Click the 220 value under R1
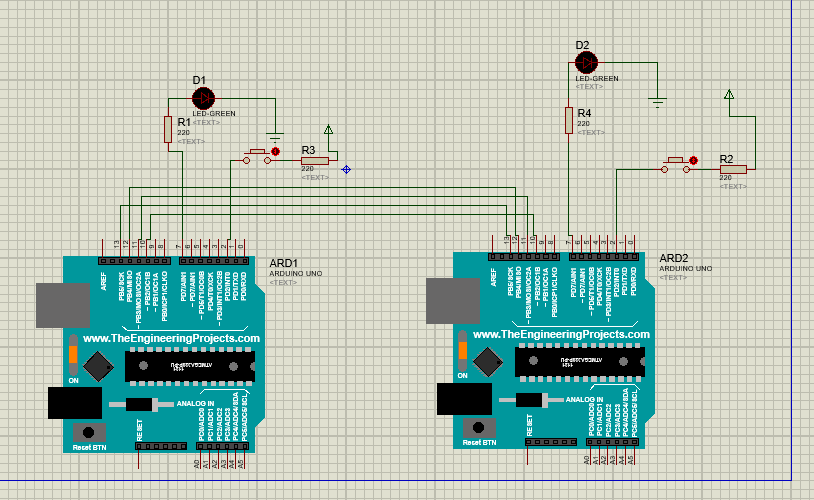 click(x=183, y=133)
